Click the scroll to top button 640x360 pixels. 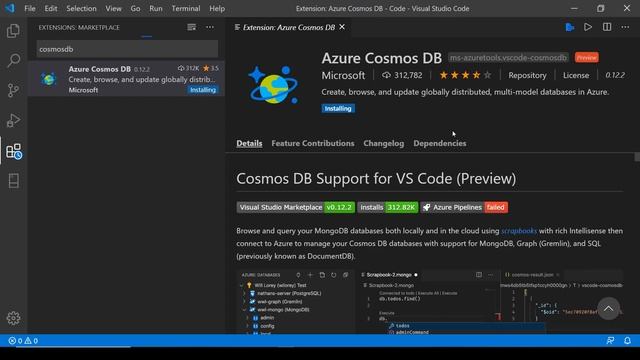(x=608, y=309)
